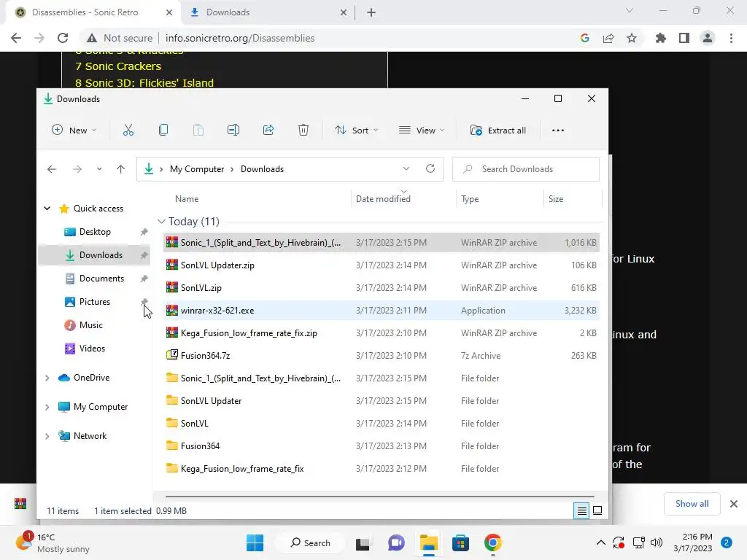Sort by Name column header
This screenshot has height=560, width=747.
coord(187,199)
